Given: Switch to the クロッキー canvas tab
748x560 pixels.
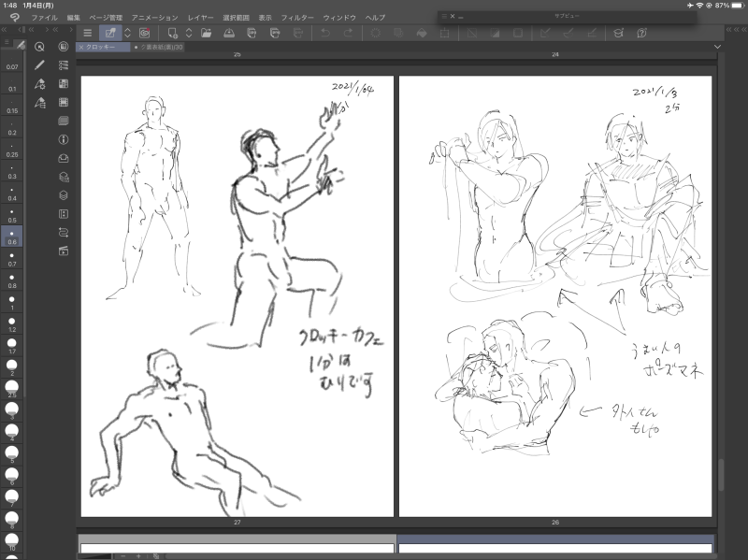Looking at the screenshot, I should coord(101,48).
